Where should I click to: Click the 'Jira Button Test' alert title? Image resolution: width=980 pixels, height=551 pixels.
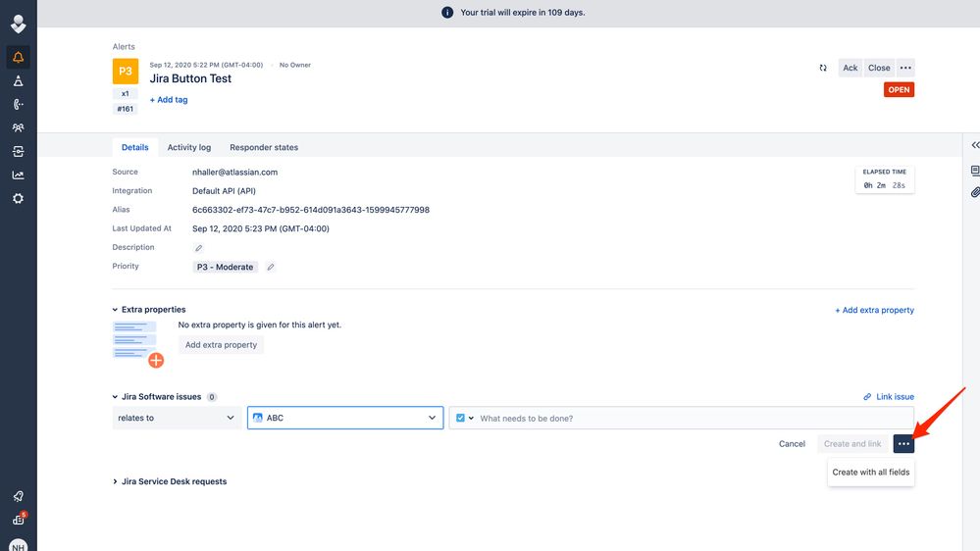tap(190, 78)
